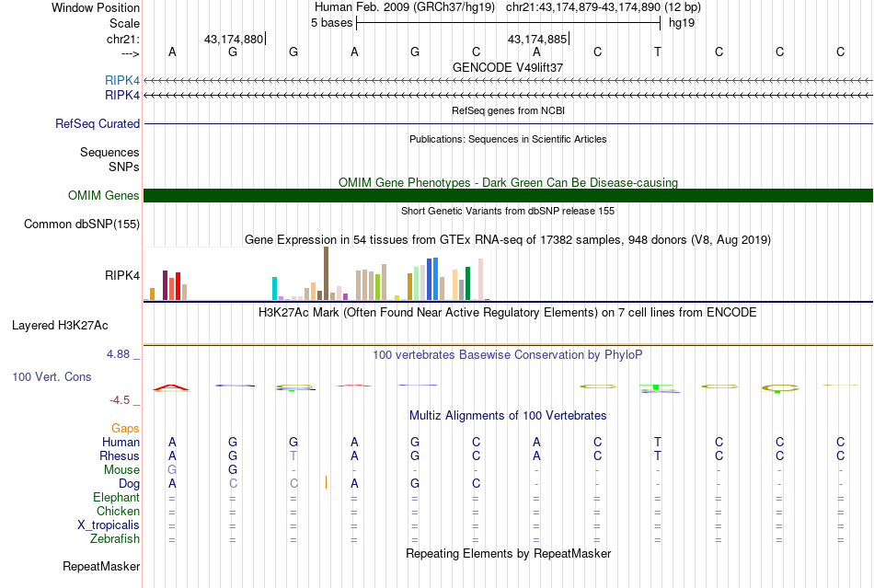Open the SNPs publications track label
Image resolution: width=874 pixels, height=588 pixels.
tap(124, 167)
